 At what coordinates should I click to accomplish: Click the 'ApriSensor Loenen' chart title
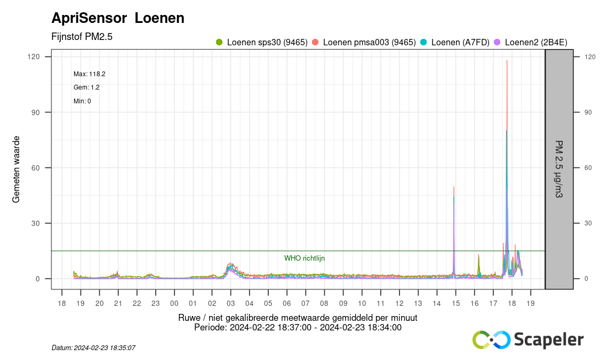point(118,18)
